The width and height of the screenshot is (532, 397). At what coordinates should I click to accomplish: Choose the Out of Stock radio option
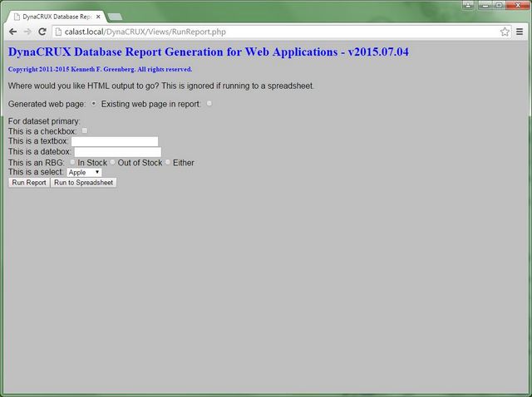112,162
